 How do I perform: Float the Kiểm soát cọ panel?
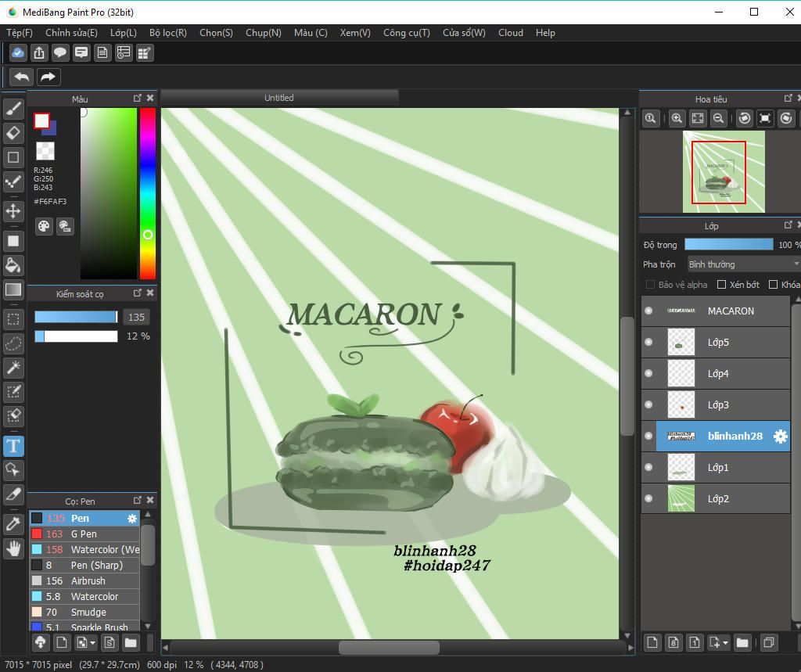pos(138,293)
